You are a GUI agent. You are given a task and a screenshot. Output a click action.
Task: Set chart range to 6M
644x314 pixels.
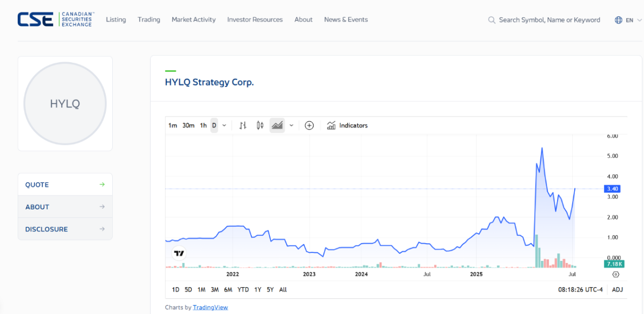[228, 290]
